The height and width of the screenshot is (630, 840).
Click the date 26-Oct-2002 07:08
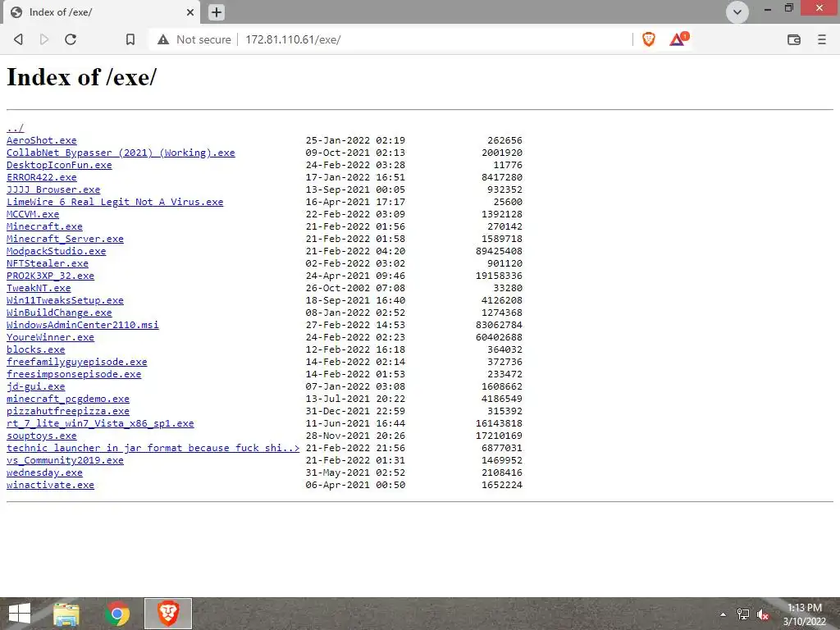pyautogui.click(x=355, y=288)
